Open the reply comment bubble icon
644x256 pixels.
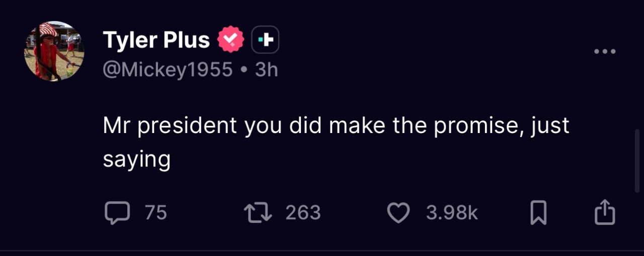[117, 213]
